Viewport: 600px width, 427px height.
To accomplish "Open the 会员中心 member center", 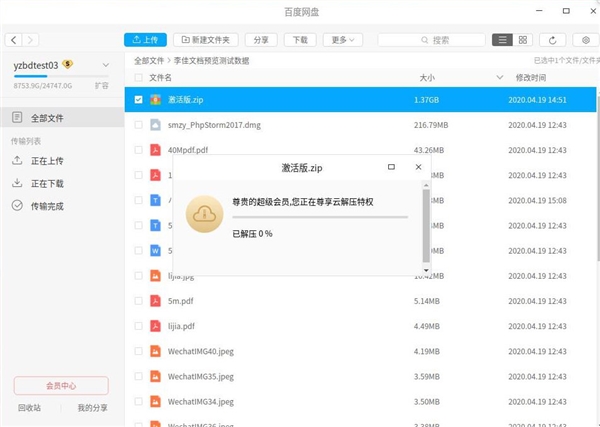I will tap(60, 386).
